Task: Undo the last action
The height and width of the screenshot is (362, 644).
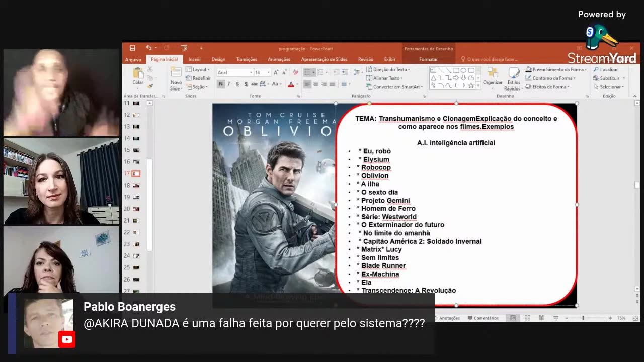Action: click(148, 48)
